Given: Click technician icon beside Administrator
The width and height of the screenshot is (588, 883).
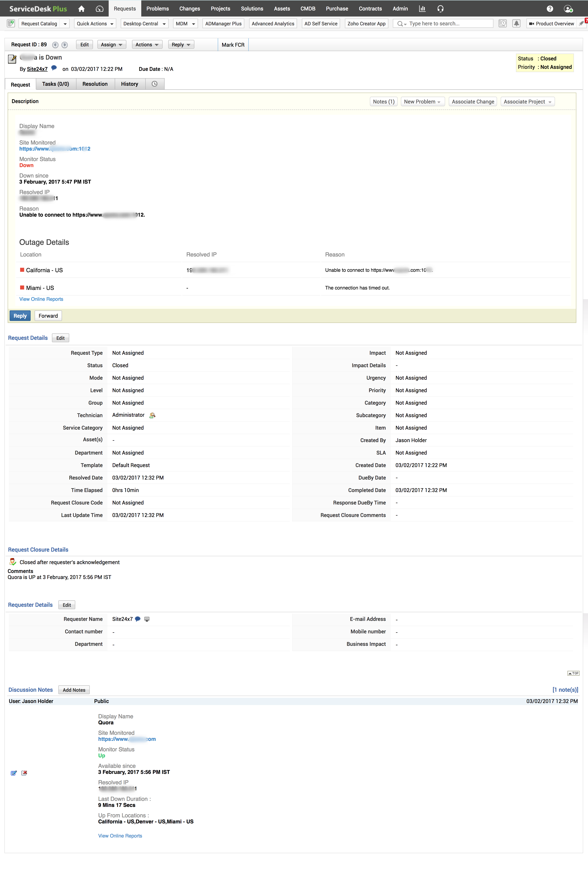Looking at the screenshot, I should pos(152,415).
